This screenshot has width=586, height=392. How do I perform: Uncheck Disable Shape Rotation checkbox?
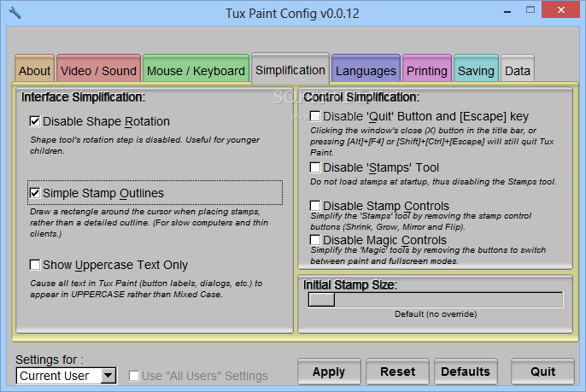click(x=35, y=121)
